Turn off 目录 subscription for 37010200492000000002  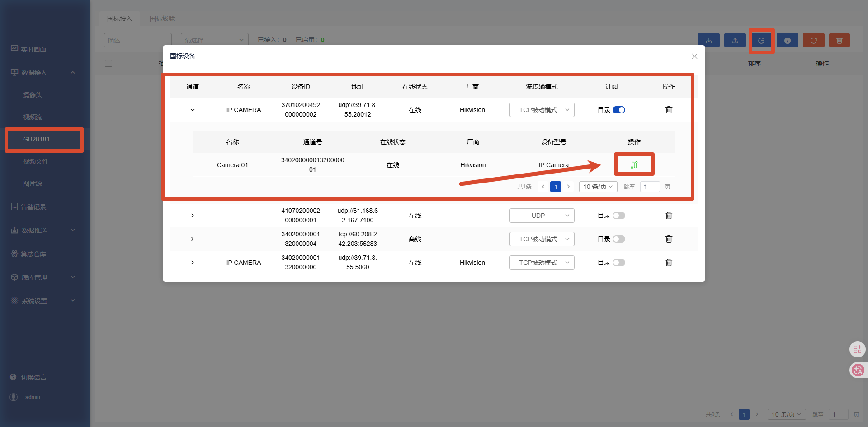tap(619, 110)
